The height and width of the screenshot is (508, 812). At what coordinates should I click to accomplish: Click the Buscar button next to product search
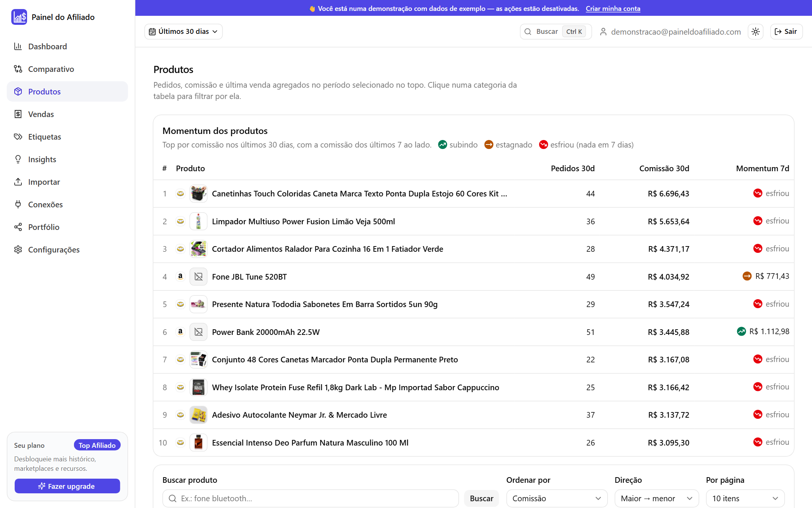tap(482, 499)
